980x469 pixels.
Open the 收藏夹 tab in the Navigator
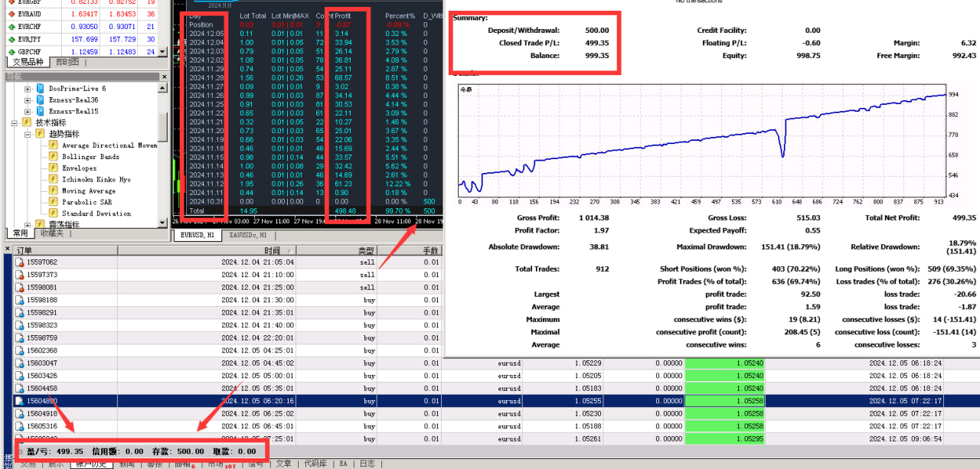[52, 233]
